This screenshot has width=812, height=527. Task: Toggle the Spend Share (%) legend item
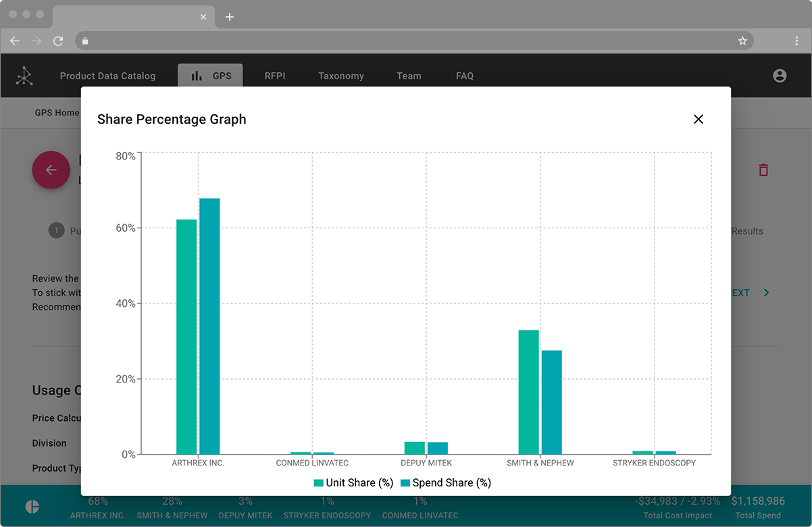pyautogui.click(x=446, y=482)
